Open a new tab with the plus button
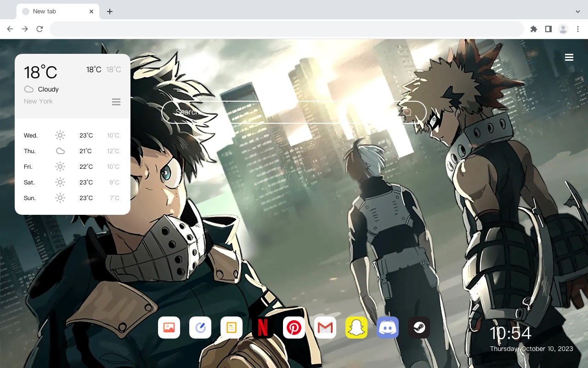The height and width of the screenshot is (368, 588). (109, 11)
